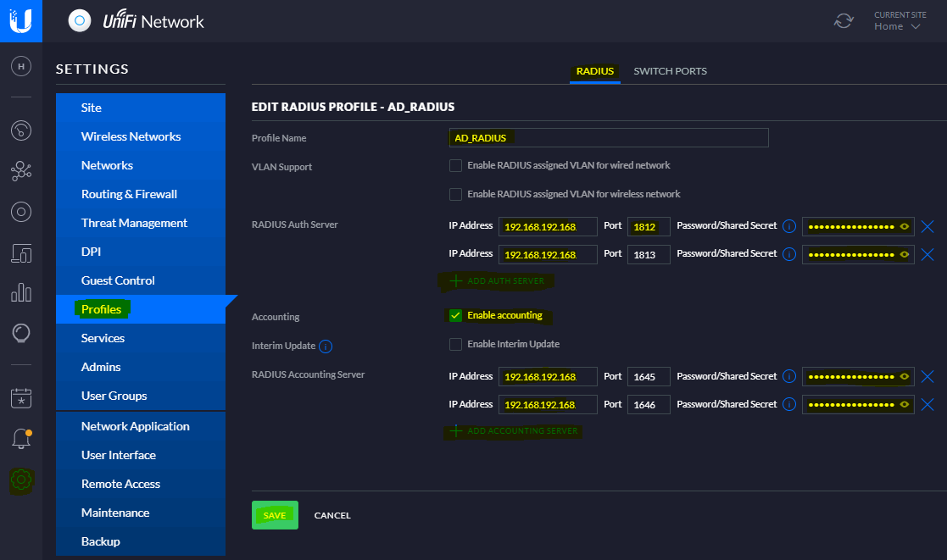The image size is (947, 560).
Task: Open the Dashboard gauge icon in sidebar
Action: pyautogui.click(x=21, y=130)
